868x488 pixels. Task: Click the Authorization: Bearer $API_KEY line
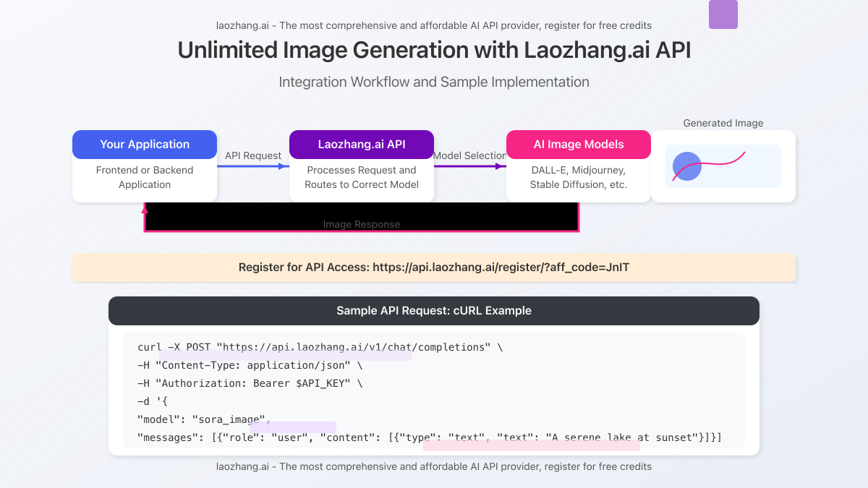click(x=250, y=383)
